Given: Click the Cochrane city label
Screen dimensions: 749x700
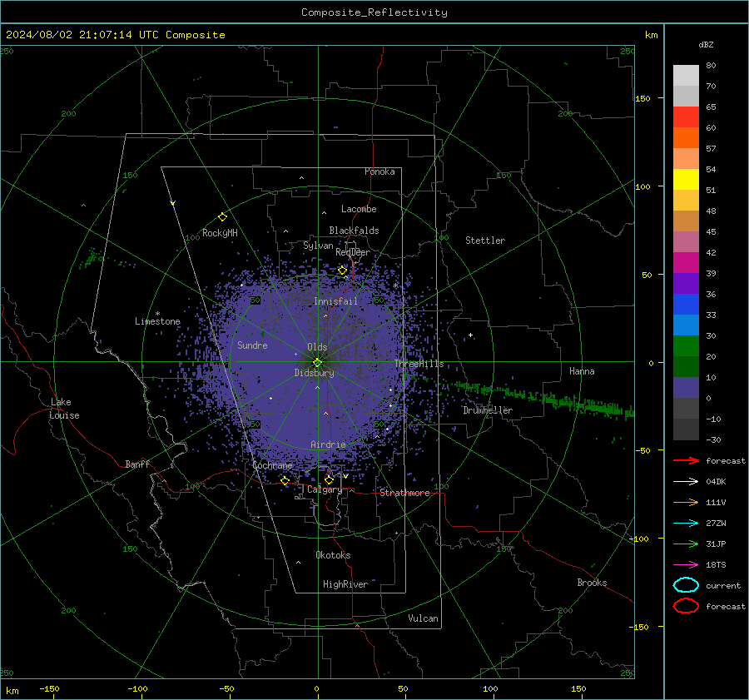Looking at the screenshot, I should click(272, 465).
